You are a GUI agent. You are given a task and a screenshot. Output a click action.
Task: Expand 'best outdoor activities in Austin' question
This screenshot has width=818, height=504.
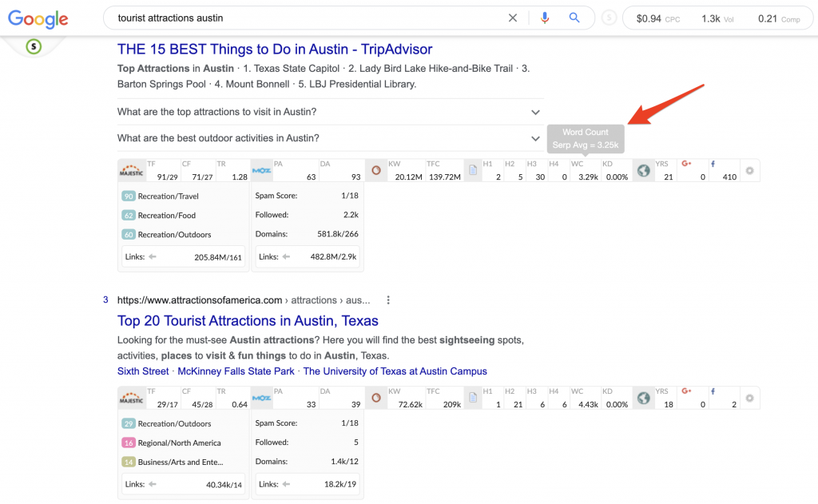(330, 138)
